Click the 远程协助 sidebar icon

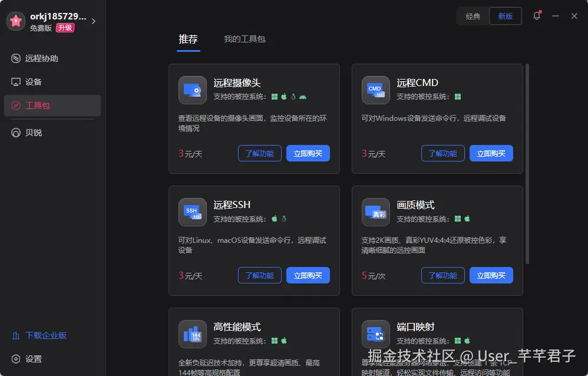coord(16,58)
